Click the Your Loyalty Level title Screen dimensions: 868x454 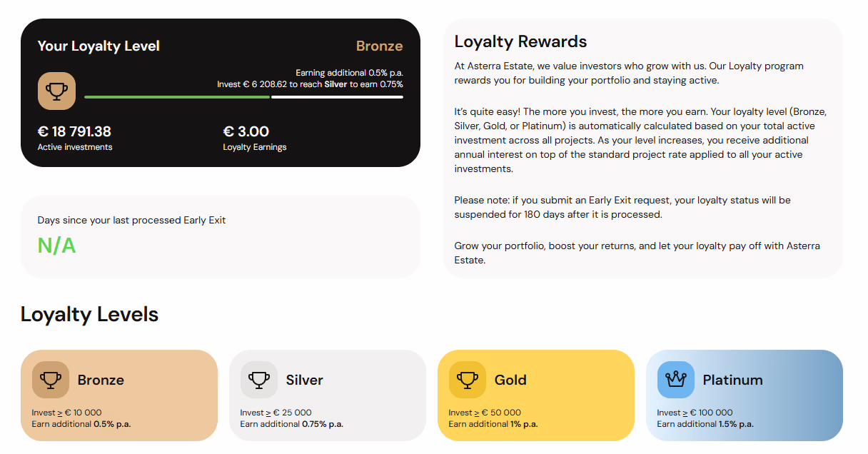click(99, 46)
